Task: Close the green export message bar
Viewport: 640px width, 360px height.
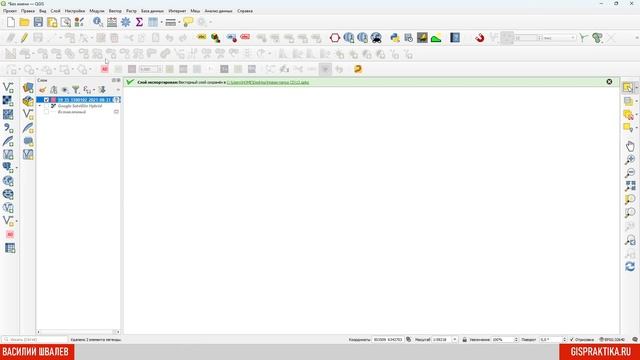Action: click(x=609, y=82)
